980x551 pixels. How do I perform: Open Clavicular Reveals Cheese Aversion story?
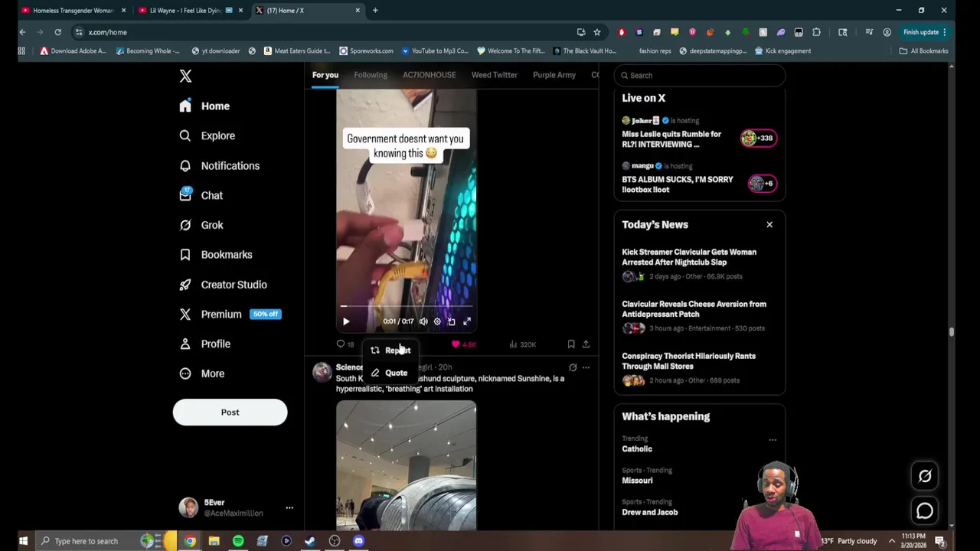(x=700, y=316)
